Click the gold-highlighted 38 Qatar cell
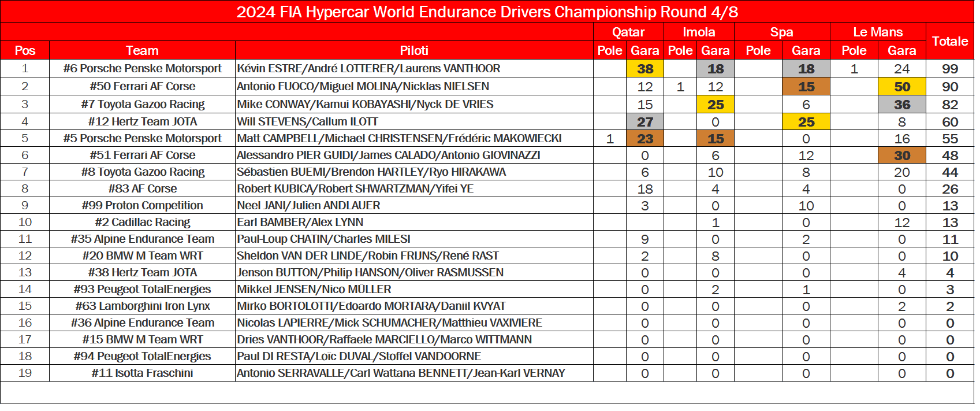Viewport: 980px width, 411px height. coord(644,69)
